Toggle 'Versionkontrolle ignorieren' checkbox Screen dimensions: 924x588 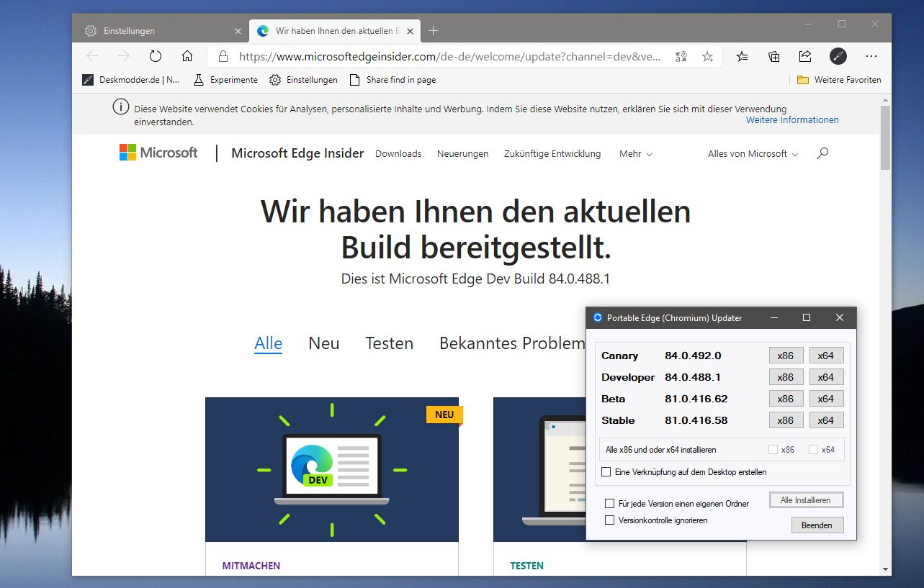coord(610,520)
